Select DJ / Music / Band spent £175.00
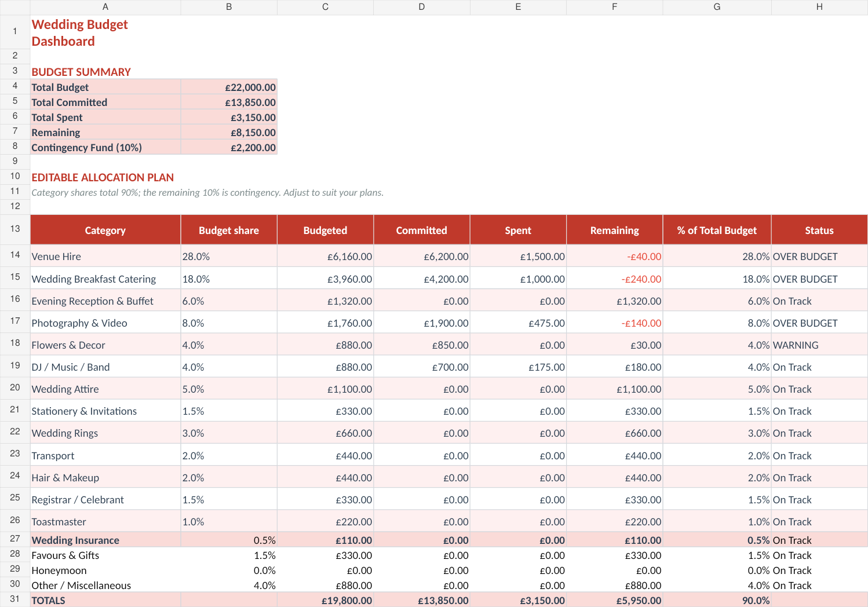The width and height of the screenshot is (868, 607). pos(518,367)
